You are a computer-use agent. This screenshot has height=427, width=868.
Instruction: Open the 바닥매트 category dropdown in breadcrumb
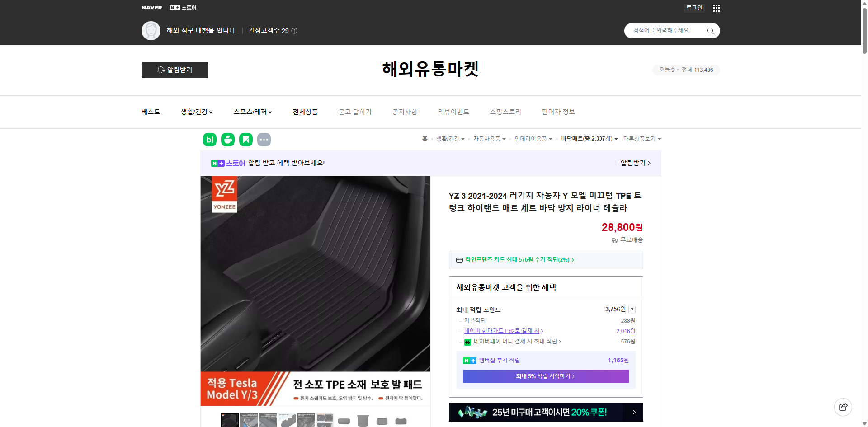pyautogui.click(x=589, y=139)
